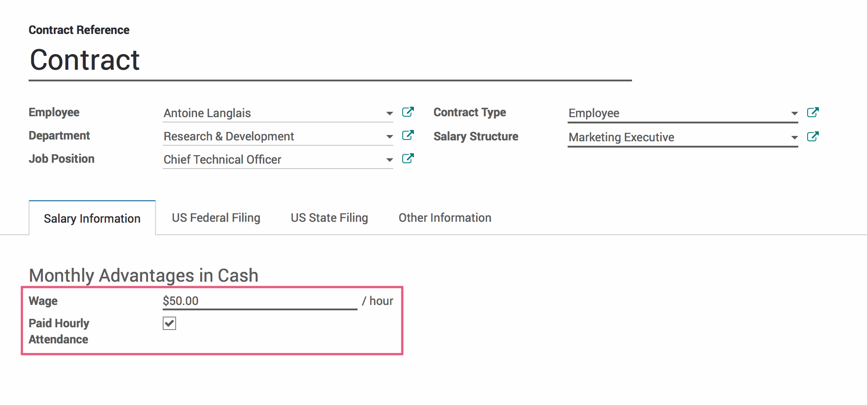Expand the Salary Structure dropdown arrow
This screenshot has width=868, height=406.
pyautogui.click(x=794, y=138)
